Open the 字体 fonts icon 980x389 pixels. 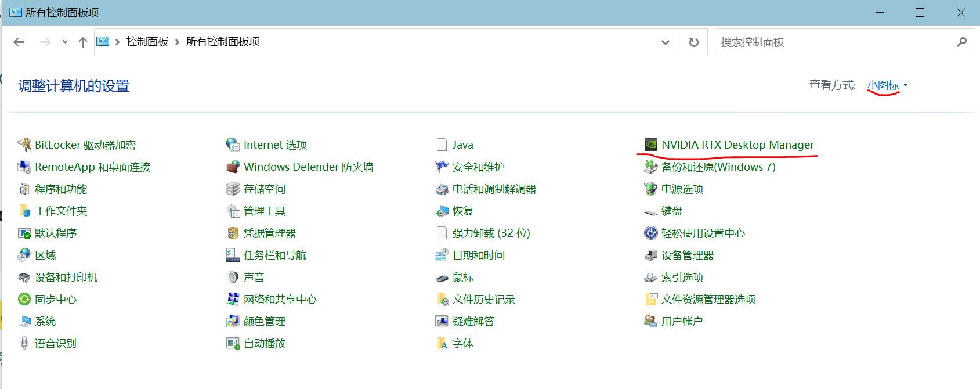tap(442, 343)
